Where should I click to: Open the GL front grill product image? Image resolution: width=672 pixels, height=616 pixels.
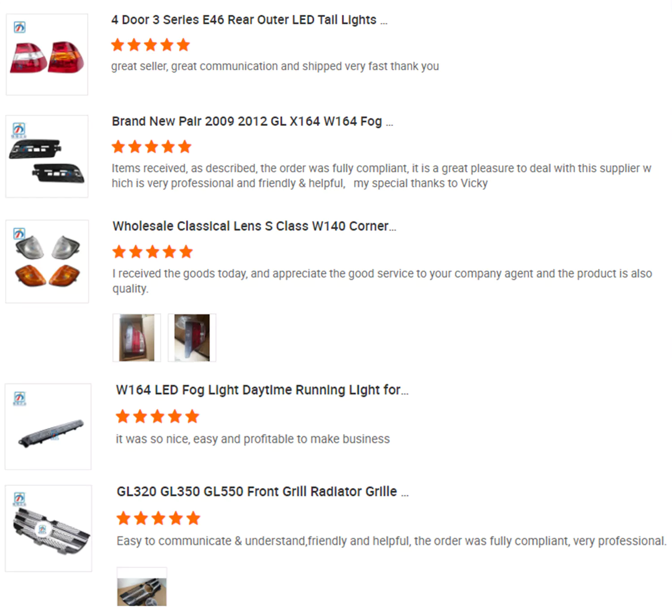click(48, 528)
